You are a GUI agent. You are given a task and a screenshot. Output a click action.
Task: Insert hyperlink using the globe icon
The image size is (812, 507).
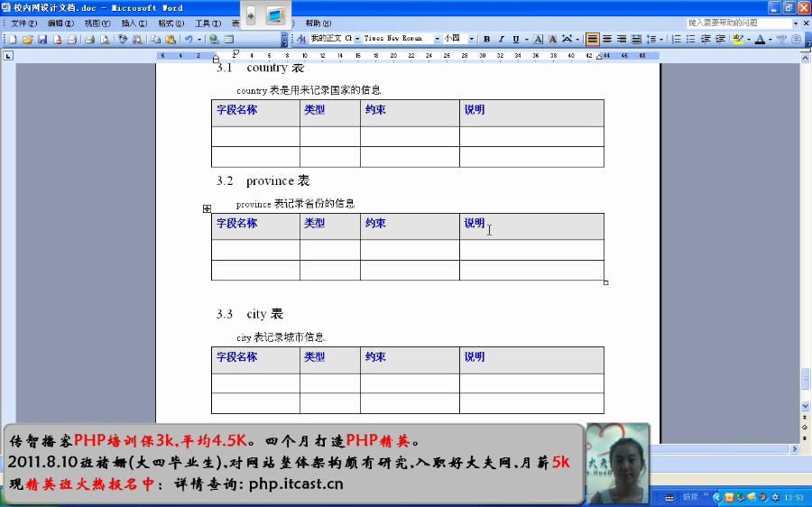point(215,40)
